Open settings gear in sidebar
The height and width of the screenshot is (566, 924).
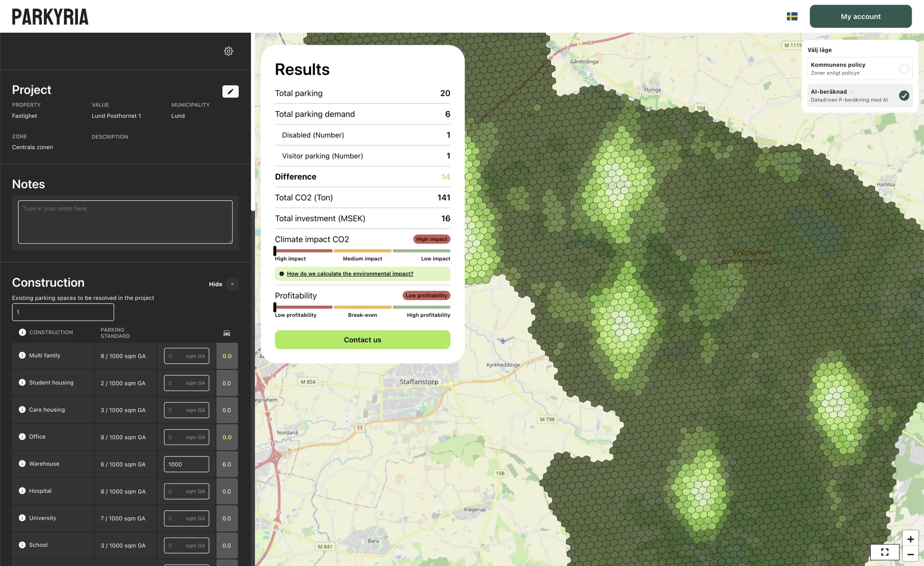pyautogui.click(x=228, y=51)
